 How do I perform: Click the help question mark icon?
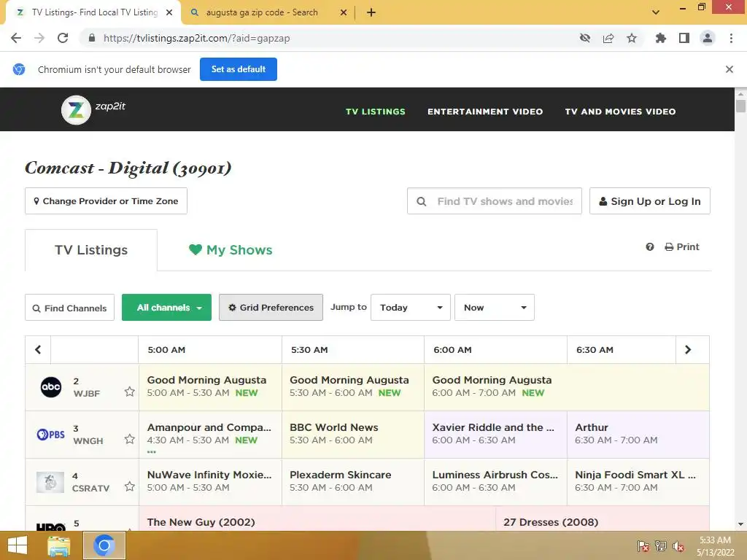pyautogui.click(x=650, y=246)
